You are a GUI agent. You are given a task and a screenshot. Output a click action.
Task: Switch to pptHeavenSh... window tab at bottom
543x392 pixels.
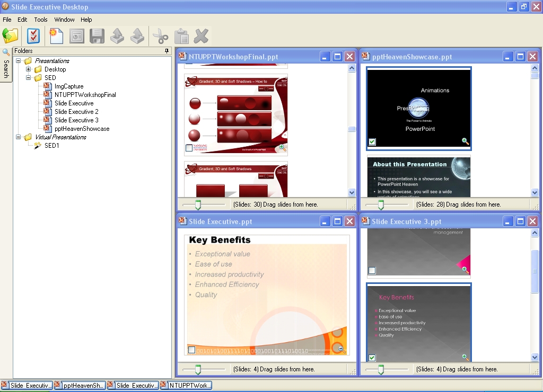coord(80,386)
